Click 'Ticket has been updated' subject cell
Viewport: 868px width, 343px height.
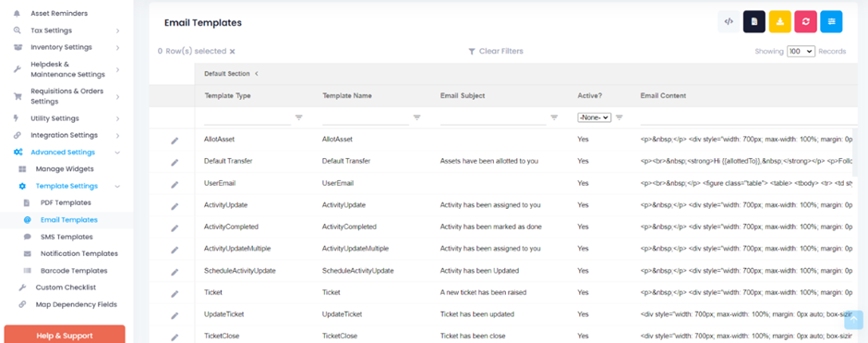tap(477, 314)
